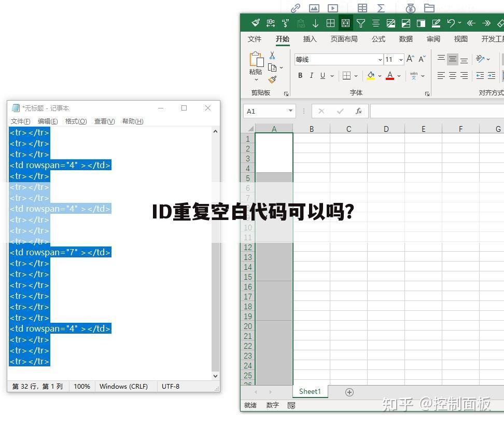Switch to the 插入 ribbon tab
Image resolution: width=504 pixels, height=425 pixels.
click(x=310, y=39)
